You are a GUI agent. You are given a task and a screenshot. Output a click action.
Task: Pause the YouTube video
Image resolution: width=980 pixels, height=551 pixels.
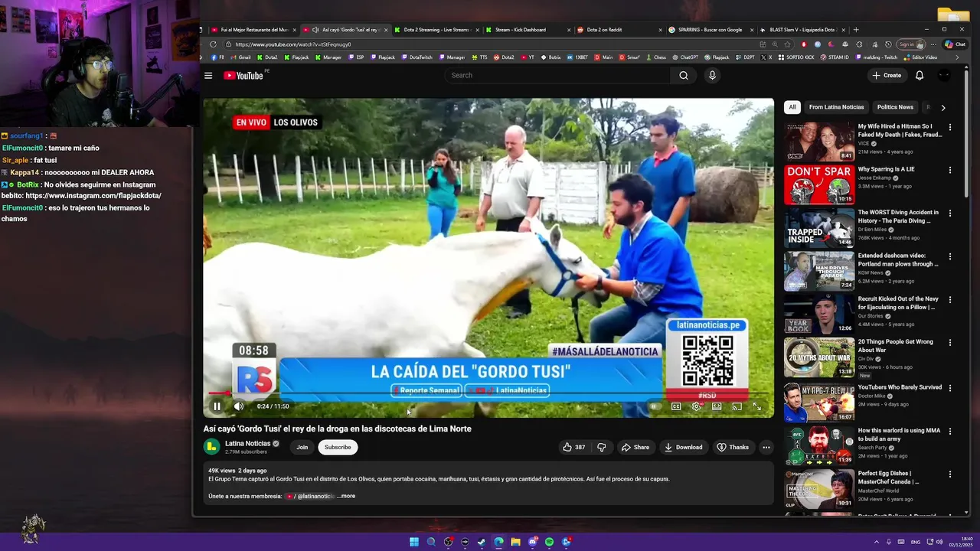217,406
